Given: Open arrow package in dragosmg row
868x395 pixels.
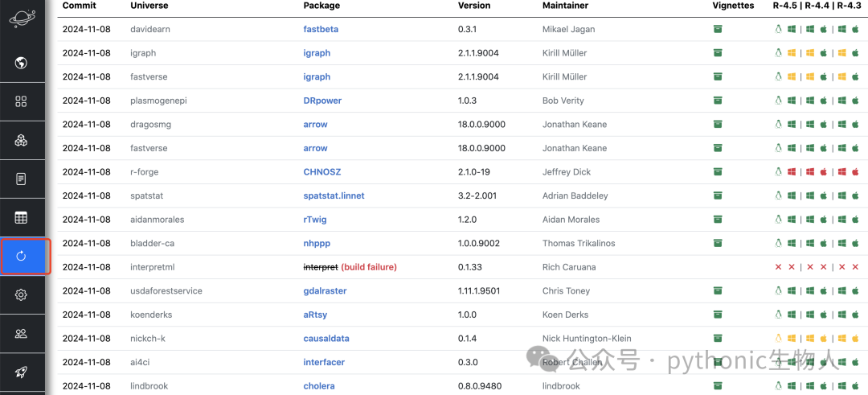Looking at the screenshot, I should click(316, 125).
